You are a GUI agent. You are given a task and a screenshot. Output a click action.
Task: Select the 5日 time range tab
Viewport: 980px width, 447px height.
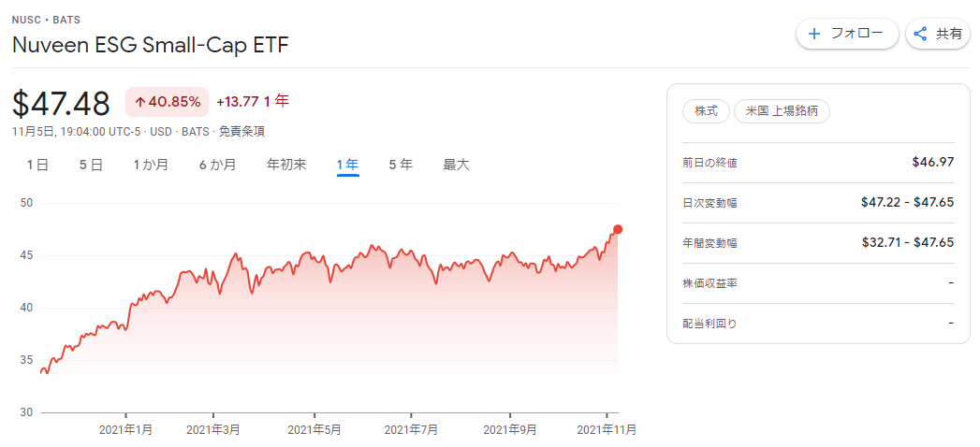tap(91, 165)
